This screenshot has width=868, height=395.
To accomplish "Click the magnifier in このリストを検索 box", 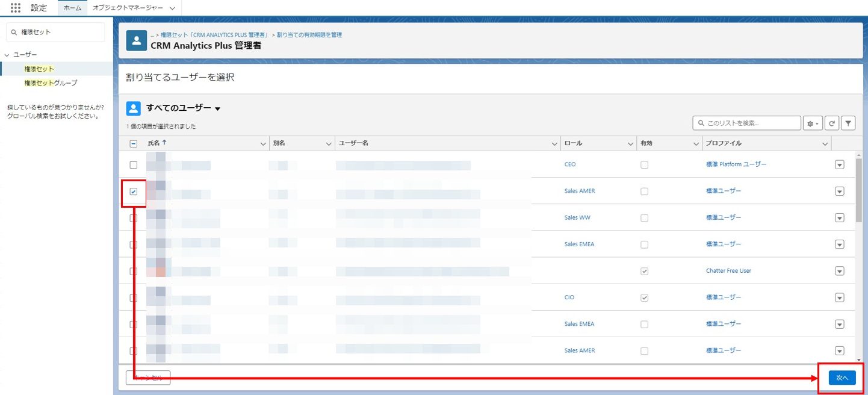I will pyautogui.click(x=701, y=123).
